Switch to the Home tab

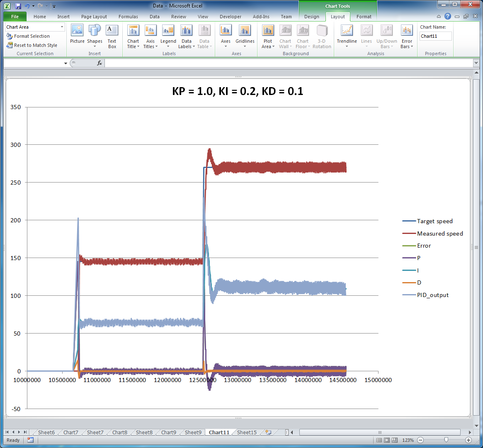coord(40,17)
